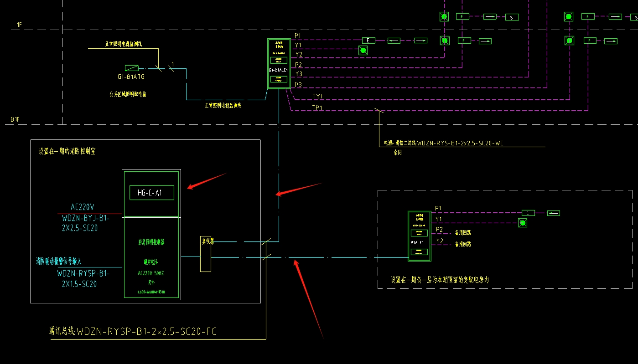Image resolution: width=638 pixels, height=364 pixels.
Task: Click the cable count marker 1 near G1-B1ATG
Action: (173, 64)
